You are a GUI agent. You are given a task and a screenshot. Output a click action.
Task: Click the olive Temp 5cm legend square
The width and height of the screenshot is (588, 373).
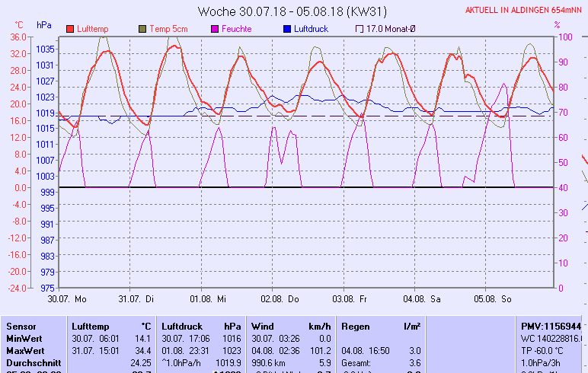[142, 29]
